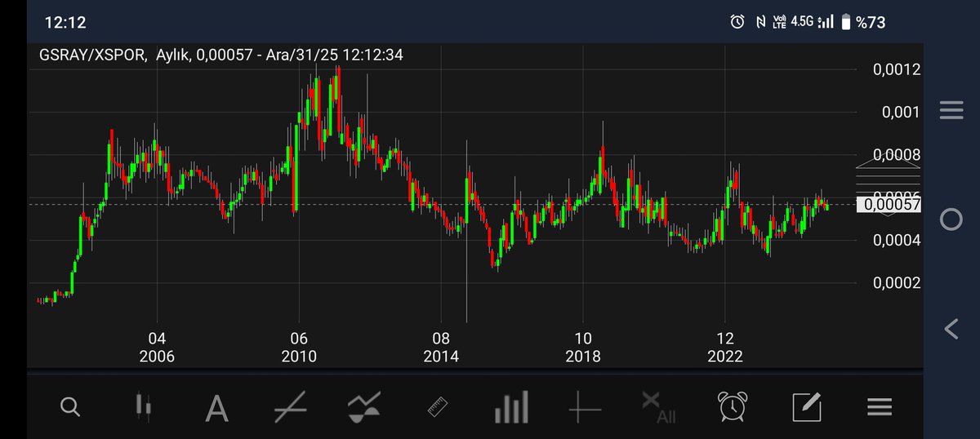
Task: Tap the 2022 date axis label
Action: click(x=724, y=357)
